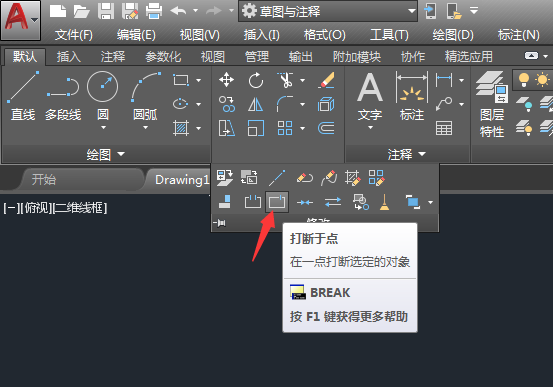Expand the 绘图 panel

tap(105, 154)
